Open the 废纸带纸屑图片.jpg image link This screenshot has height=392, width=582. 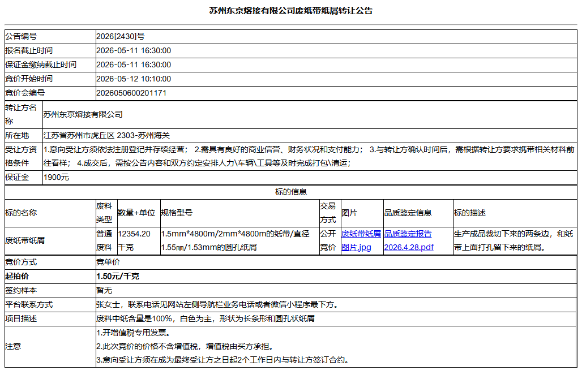point(361,240)
